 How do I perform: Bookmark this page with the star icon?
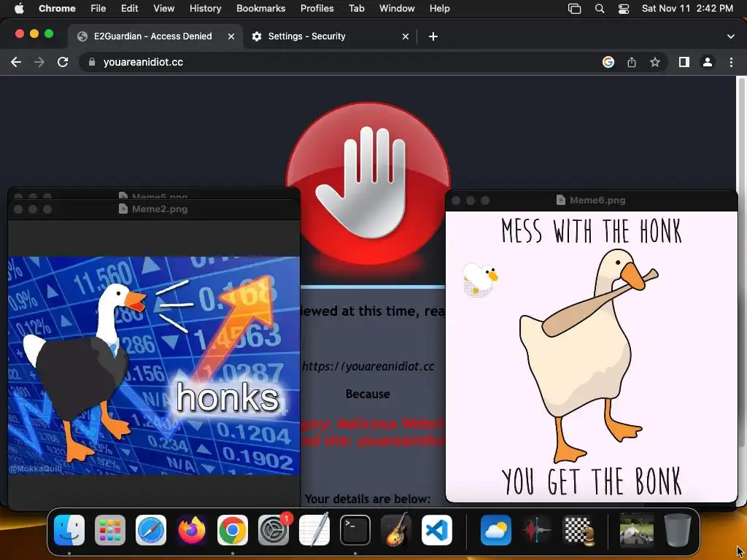coord(655,62)
